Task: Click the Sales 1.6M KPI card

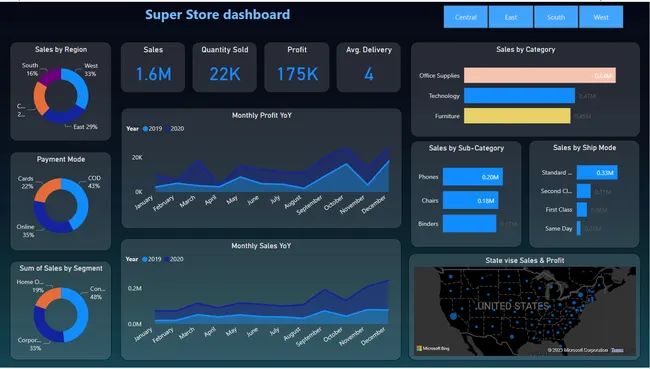Action: (153, 67)
